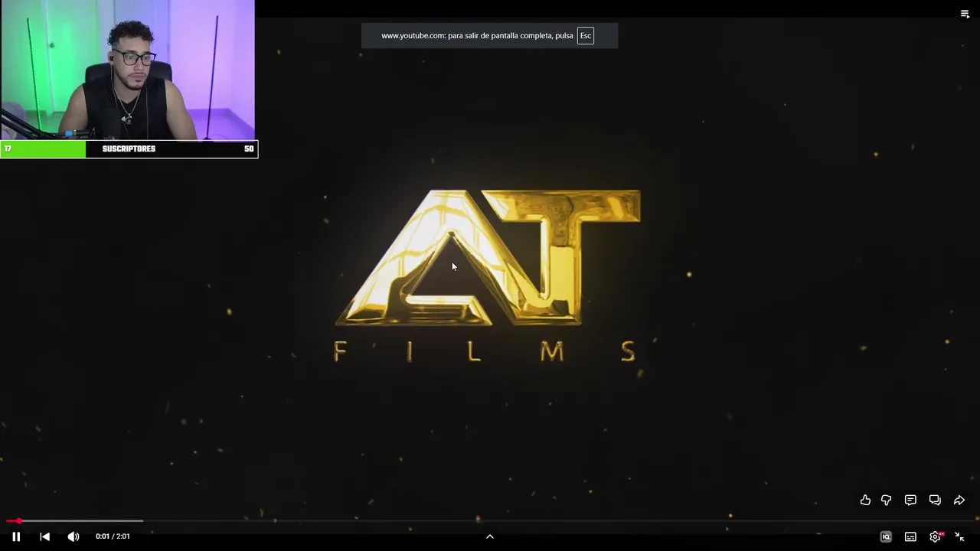Seek along the red progress bar
980x551 pixels.
click(x=490, y=521)
